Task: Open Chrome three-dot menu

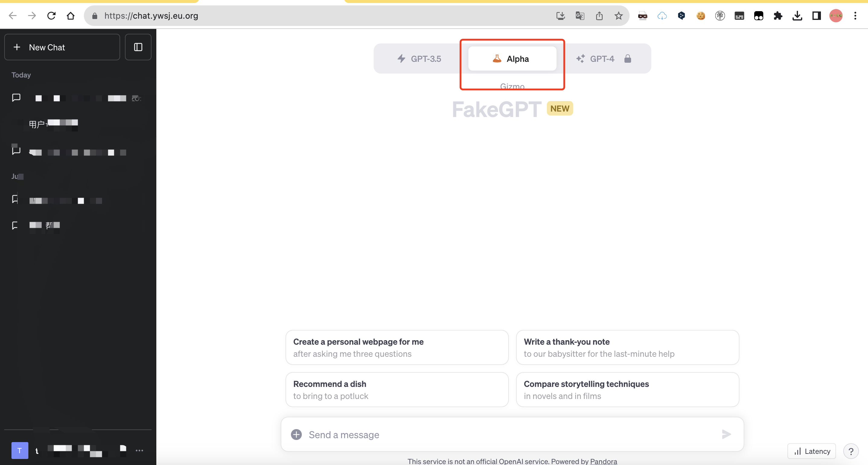Action: coord(855,16)
